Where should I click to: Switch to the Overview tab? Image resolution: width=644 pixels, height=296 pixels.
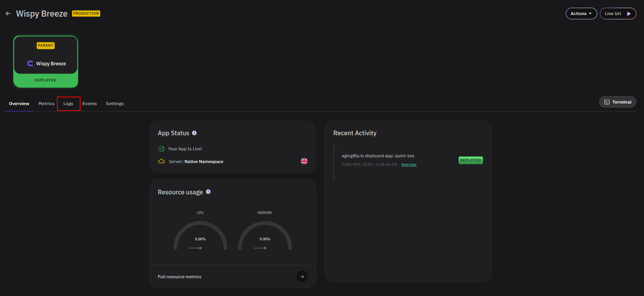[19, 104]
